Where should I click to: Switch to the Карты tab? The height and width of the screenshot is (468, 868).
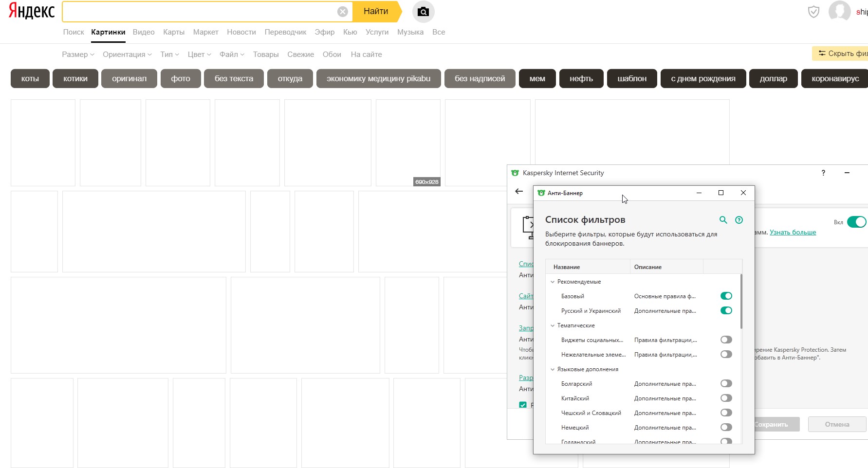point(174,32)
